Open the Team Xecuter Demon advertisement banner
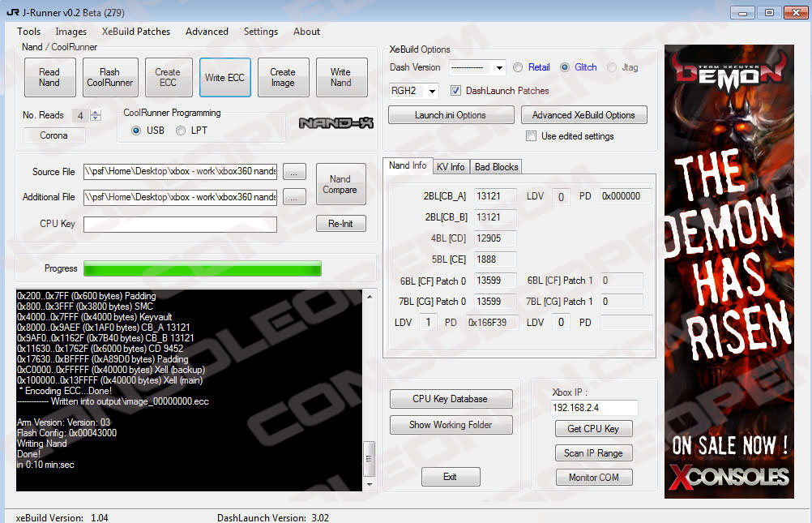812x523 pixels. (729, 272)
